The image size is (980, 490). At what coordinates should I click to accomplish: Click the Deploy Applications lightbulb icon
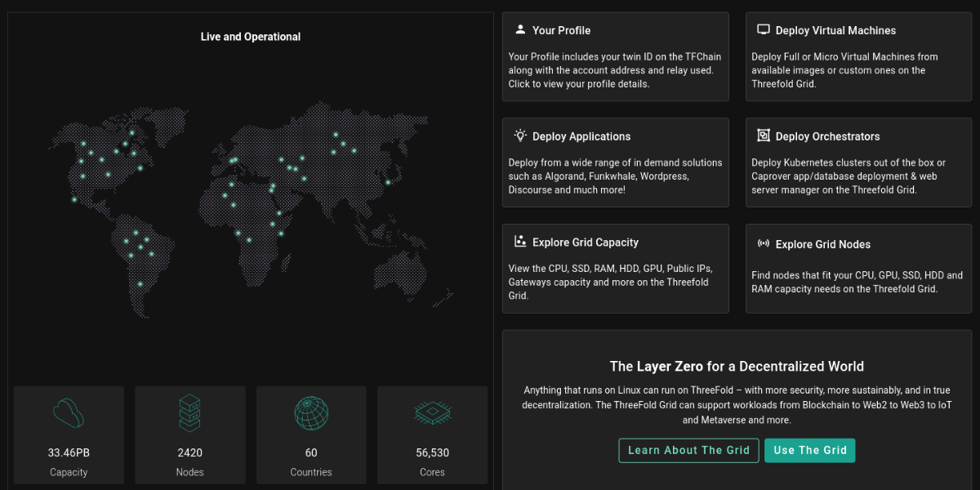coord(520,136)
